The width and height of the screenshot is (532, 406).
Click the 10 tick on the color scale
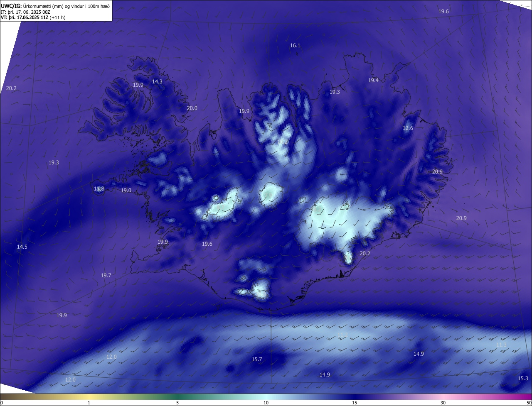pos(266,403)
